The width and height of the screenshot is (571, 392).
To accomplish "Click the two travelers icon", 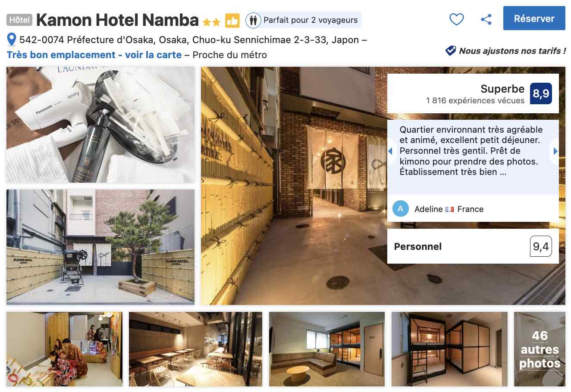I will (x=253, y=20).
